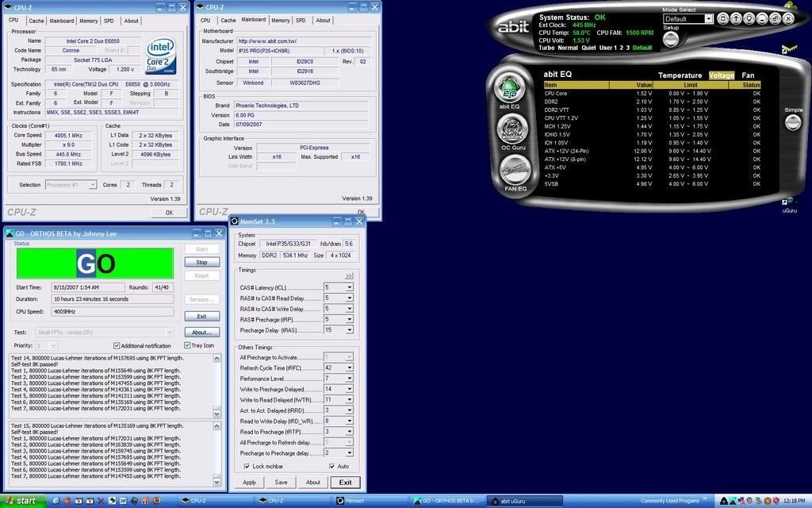Expand the CAS# Latency (tCL) dropdown
812x508 pixels.
click(x=350, y=287)
